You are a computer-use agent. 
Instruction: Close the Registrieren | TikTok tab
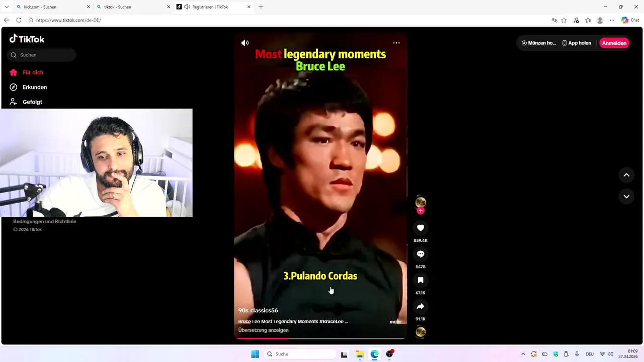point(249,7)
